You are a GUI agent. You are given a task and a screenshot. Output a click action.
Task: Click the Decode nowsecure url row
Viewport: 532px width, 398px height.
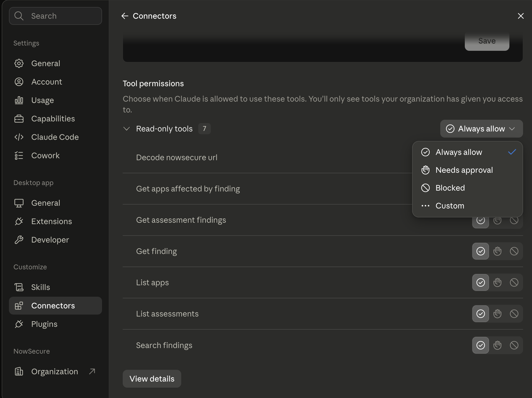click(267, 157)
